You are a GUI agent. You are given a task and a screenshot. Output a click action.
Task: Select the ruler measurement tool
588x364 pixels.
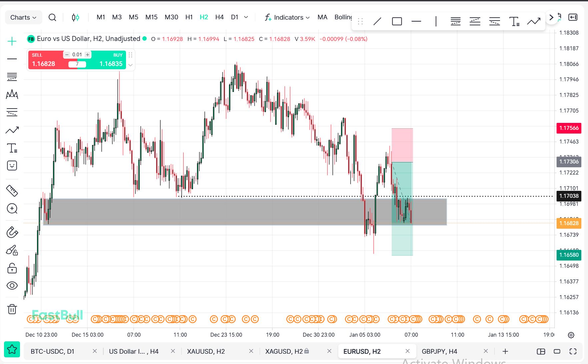pos(12,191)
